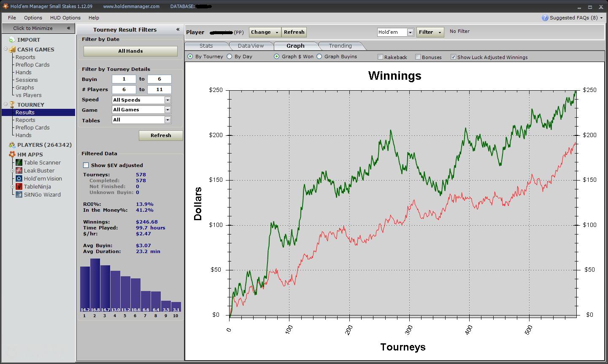Enable the Bonuses checkbox
Screen dimensions: 608x364
coord(418,57)
